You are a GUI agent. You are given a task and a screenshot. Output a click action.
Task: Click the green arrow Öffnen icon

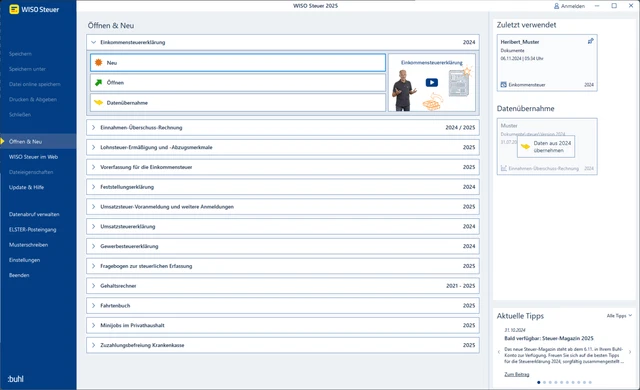98,82
